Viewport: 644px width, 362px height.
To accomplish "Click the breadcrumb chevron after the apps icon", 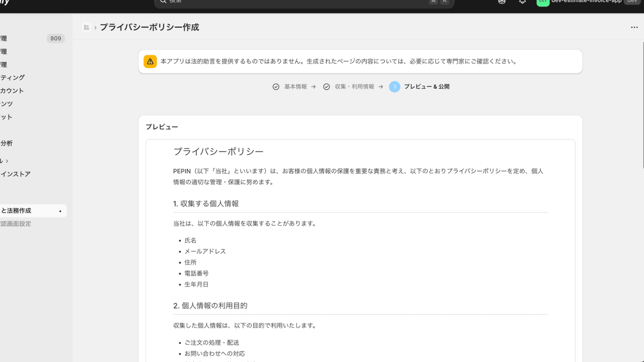I will click(96, 27).
